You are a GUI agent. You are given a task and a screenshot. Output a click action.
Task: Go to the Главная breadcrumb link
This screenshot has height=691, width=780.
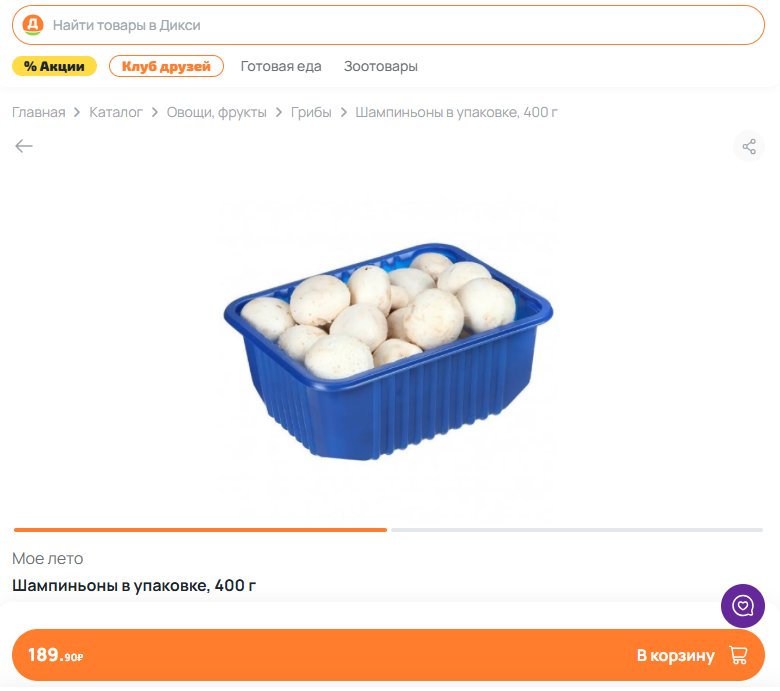click(x=39, y=112)
